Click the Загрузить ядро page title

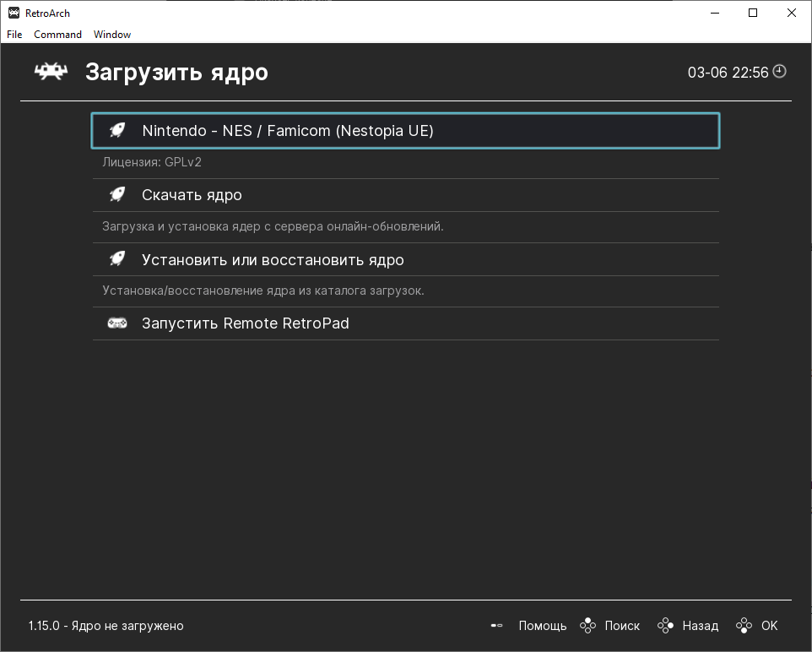(176, 72)
